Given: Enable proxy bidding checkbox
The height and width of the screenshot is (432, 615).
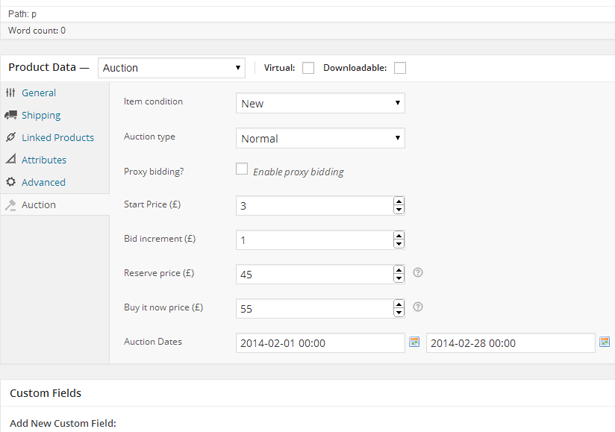Looking at the screenshot, I should coord(242,170).
